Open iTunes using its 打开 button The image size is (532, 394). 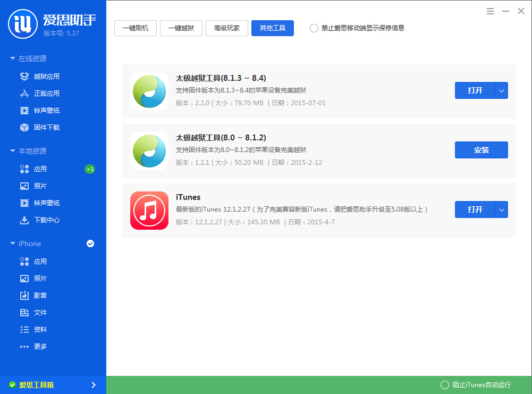tap(475, 209)
